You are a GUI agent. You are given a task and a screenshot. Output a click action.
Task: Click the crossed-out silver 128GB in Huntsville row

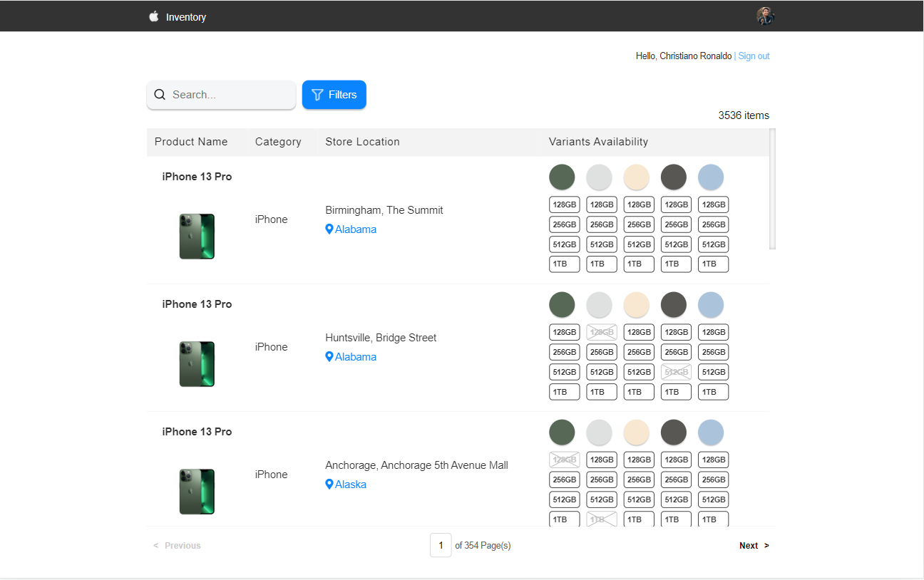tap(602, 332)
